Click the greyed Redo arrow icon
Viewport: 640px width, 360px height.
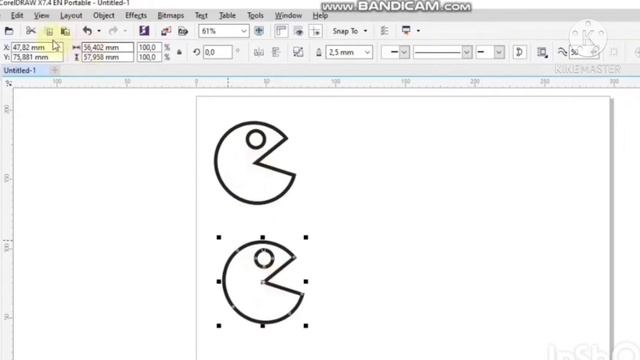(x=113, y=31)
